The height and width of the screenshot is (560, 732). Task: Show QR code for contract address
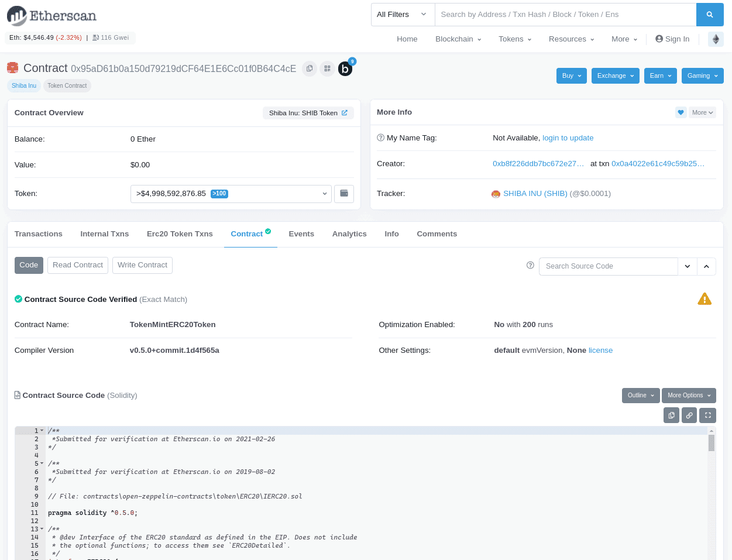pos(327,68)
